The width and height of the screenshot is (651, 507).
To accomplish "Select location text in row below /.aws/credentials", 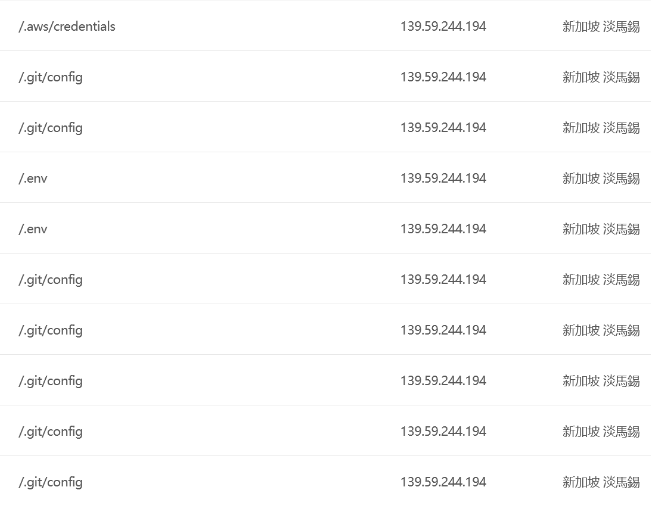I will point(601,77).
